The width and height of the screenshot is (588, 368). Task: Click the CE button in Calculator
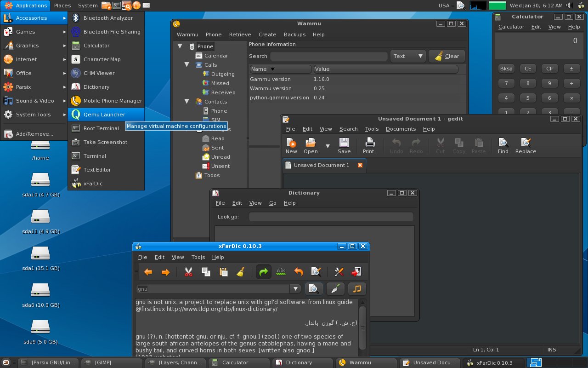point(528,69)
